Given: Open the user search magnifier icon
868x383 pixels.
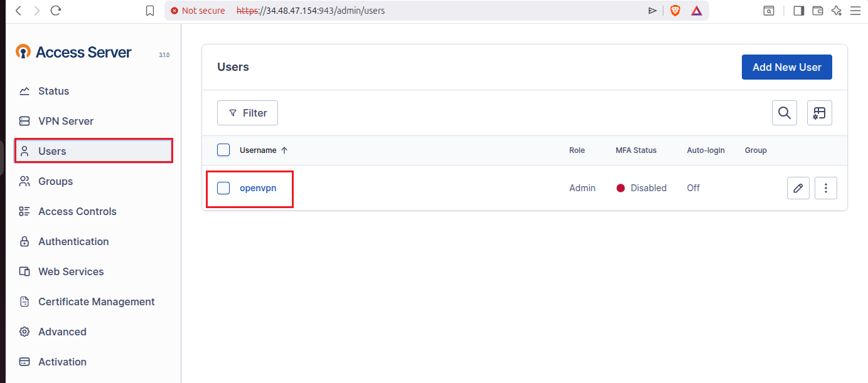Looking at the screenshot, I should 785,113.
